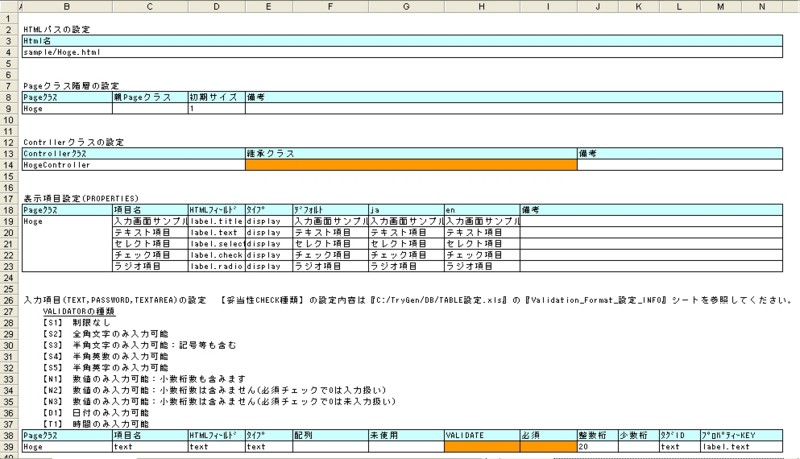The width and height of the screenshot is (800, 459).
Task: Select VALIDATORの種類 underlined text
Action: pyautogui.click(x=79, y=311)
